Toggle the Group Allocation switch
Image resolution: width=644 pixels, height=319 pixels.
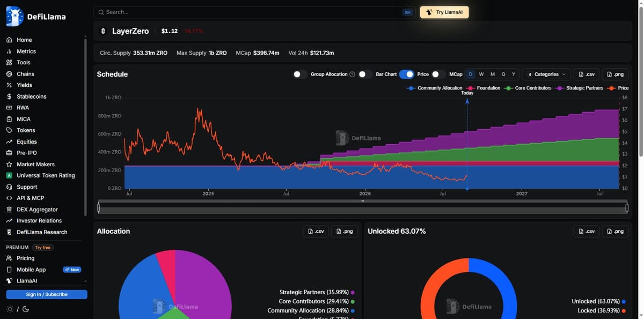pos(301,75)
